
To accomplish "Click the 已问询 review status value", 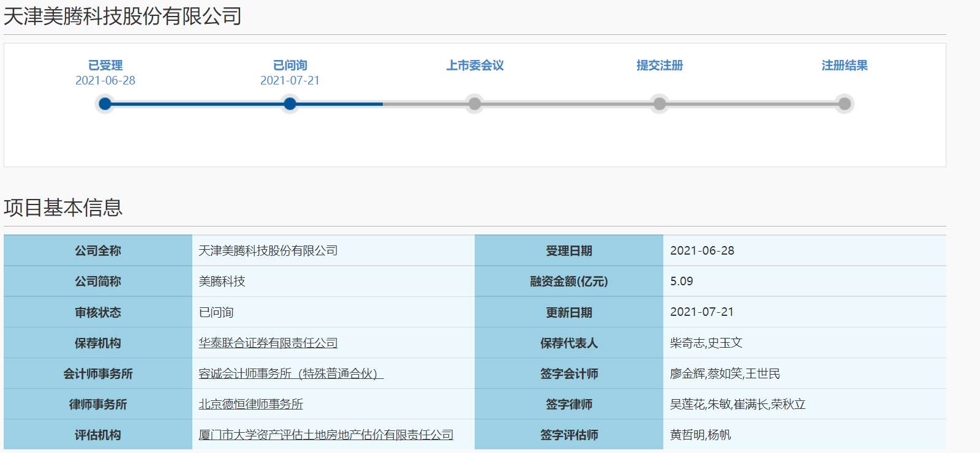I will point(216,312).
